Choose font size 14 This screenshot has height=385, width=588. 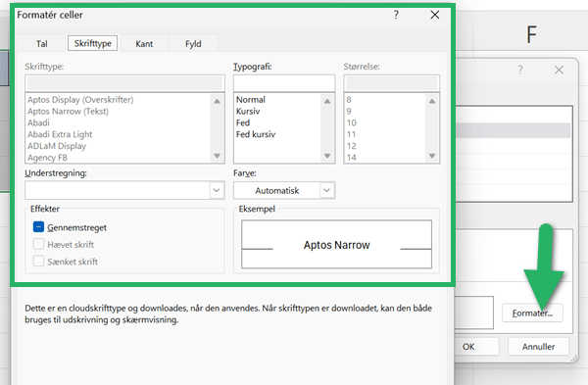coord(352,158)
